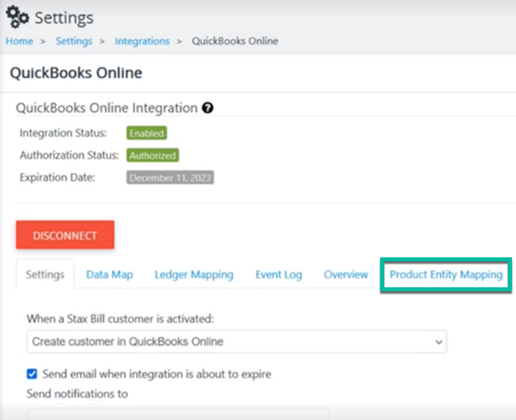Open the Product Entity Mapping tab
516x420 pixels.
click(x=446, y=274)
